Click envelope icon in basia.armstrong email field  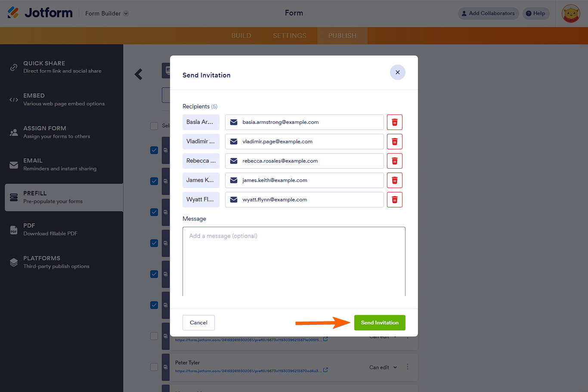[x=234, y=122]
